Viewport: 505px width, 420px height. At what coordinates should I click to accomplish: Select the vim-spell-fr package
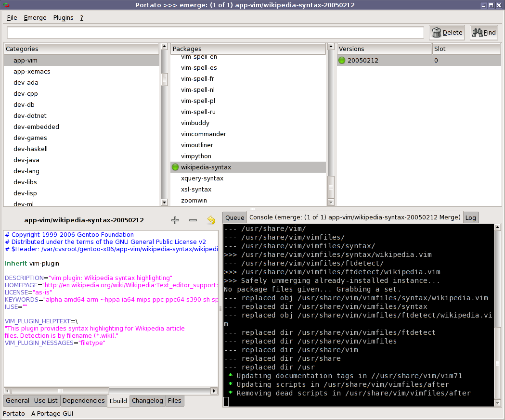click(248, 78)
